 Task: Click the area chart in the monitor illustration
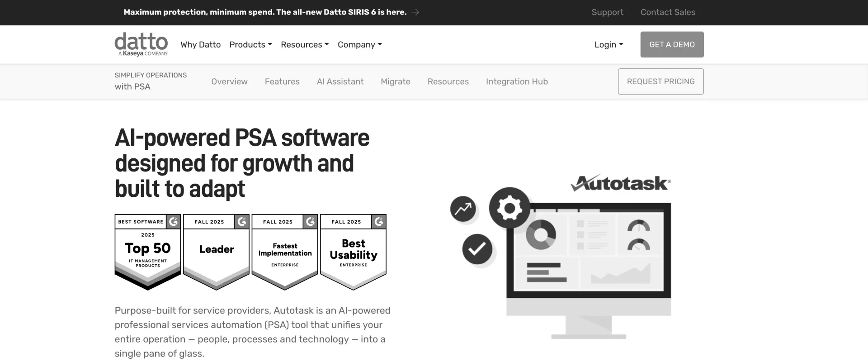pos(621,273)
